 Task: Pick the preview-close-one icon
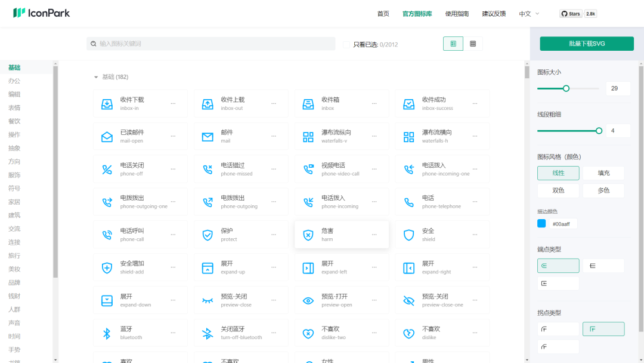pyautogui.click(x=408, y=300)
